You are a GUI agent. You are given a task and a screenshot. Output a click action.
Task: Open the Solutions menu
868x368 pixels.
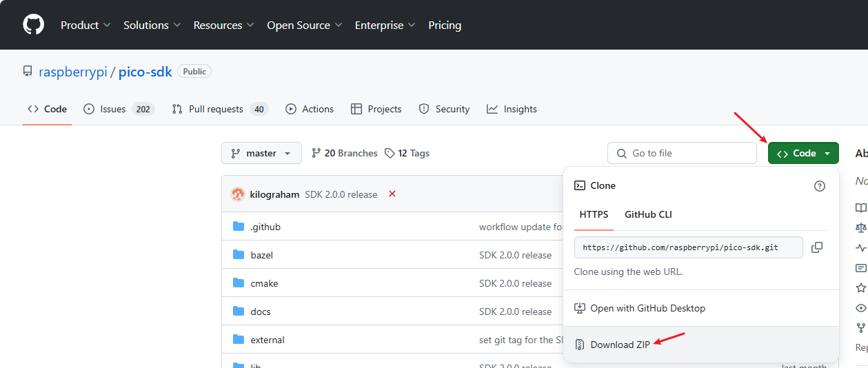[152, 25]
